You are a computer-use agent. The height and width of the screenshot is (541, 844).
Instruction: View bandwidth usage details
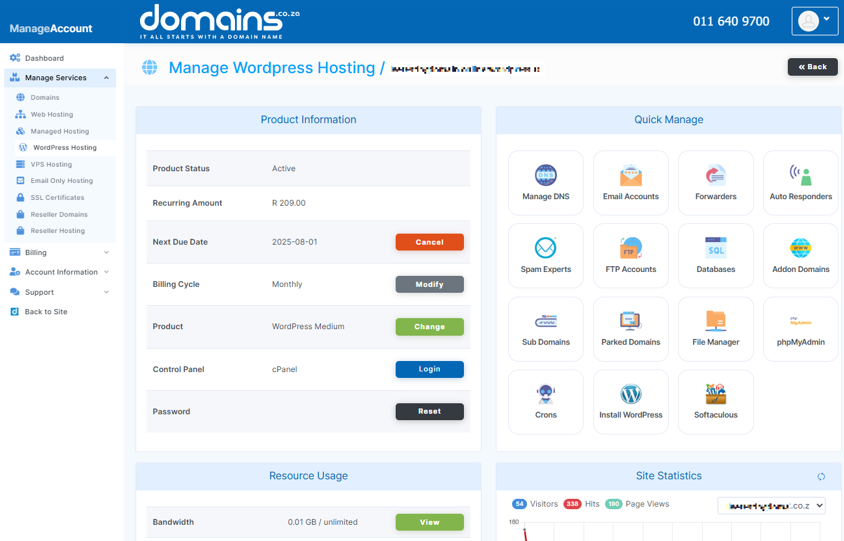point(430,522)
